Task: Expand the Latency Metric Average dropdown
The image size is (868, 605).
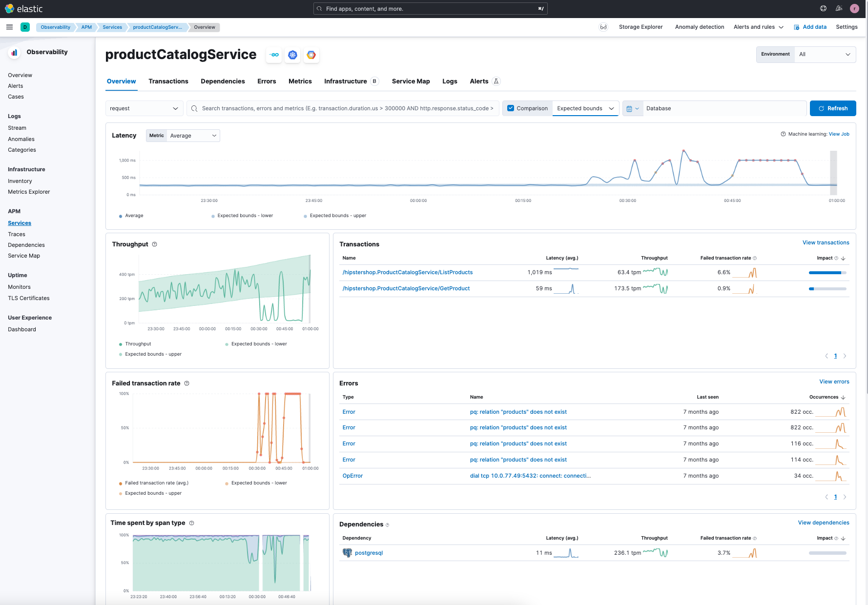Action: (193, 136)
